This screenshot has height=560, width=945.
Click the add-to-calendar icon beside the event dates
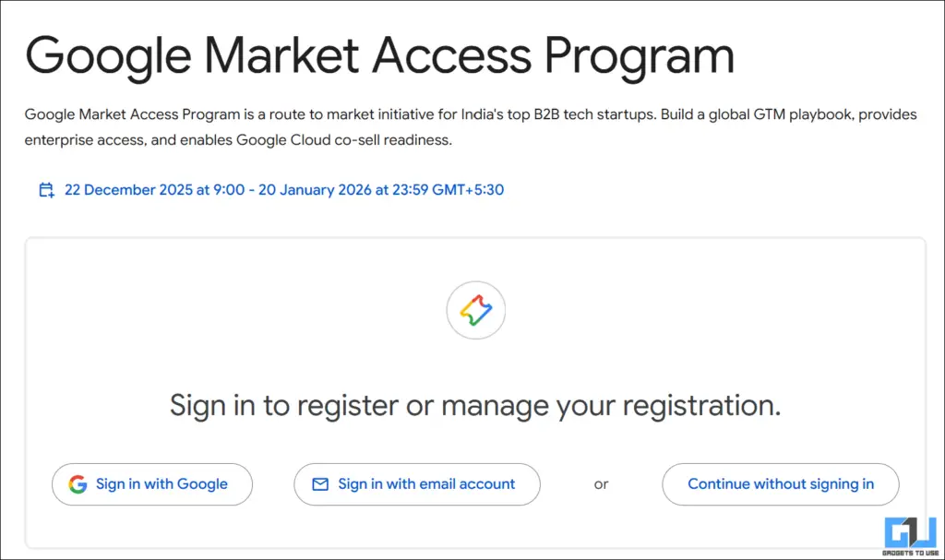[44, 189]
